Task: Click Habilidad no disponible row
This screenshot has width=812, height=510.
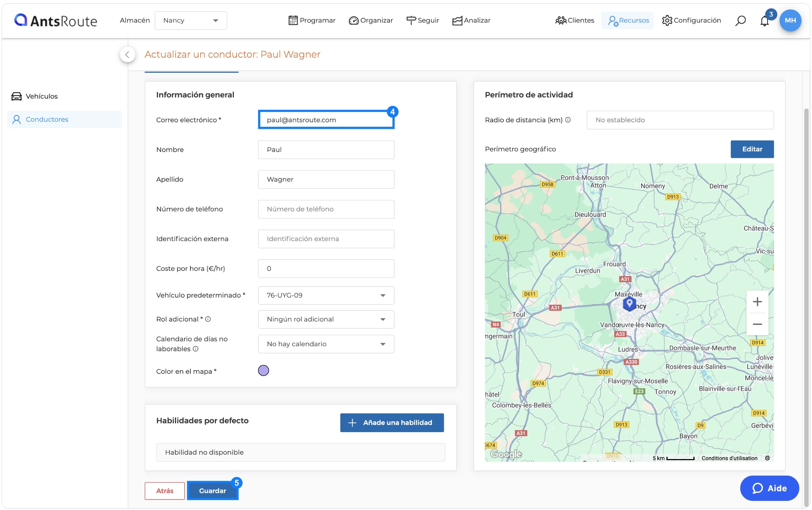Action: [300, 452]
